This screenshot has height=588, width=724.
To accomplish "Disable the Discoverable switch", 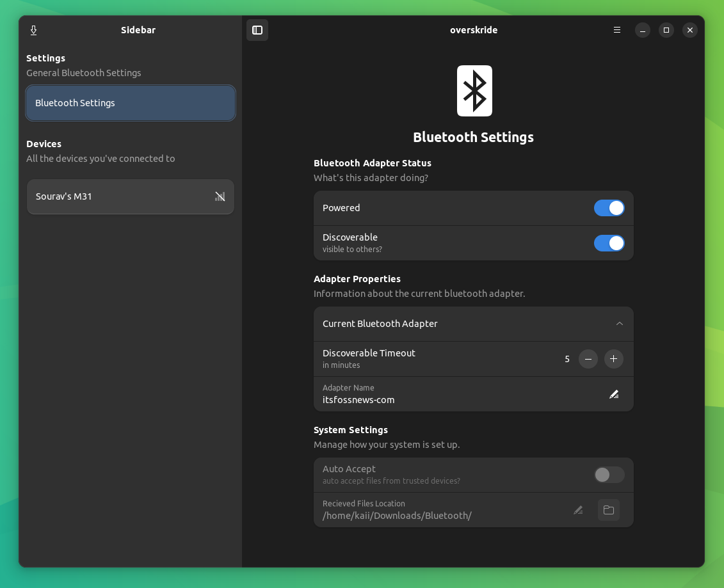I will pos(609,243).
